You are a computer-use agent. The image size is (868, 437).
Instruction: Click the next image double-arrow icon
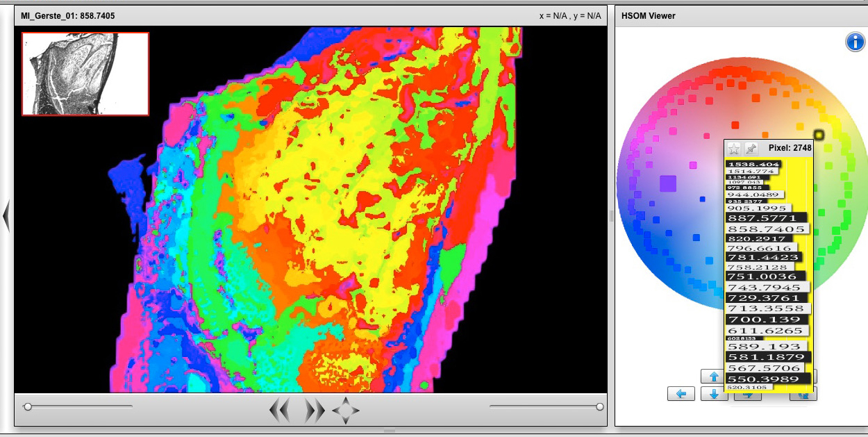(x=315, y=411)
